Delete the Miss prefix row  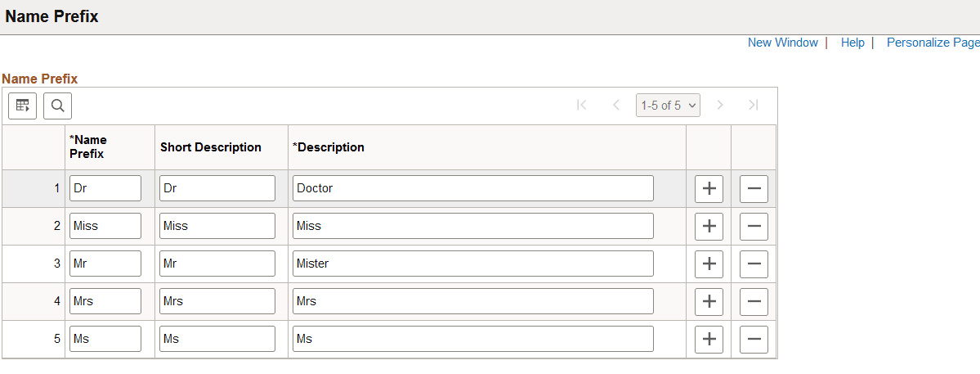754,226
